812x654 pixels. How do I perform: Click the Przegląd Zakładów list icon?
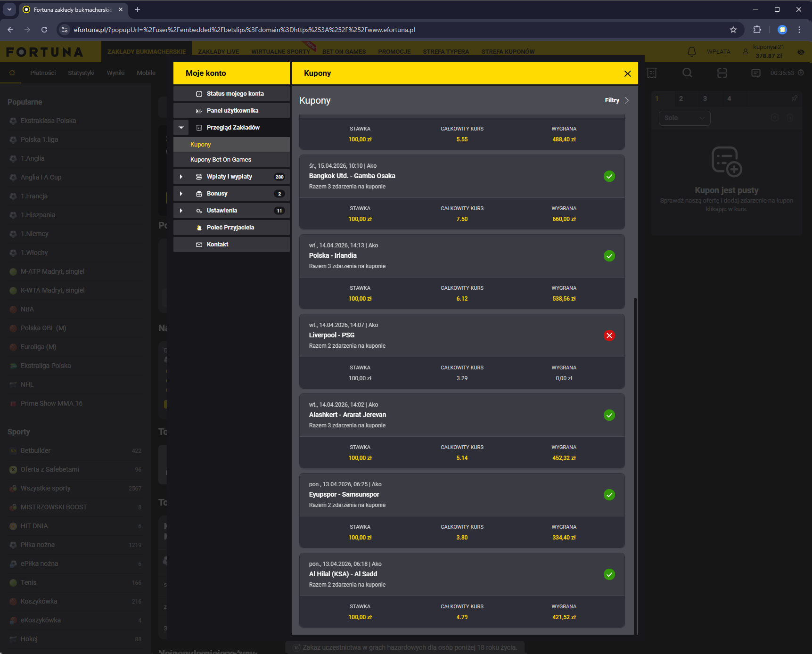[x=199, y=128]
